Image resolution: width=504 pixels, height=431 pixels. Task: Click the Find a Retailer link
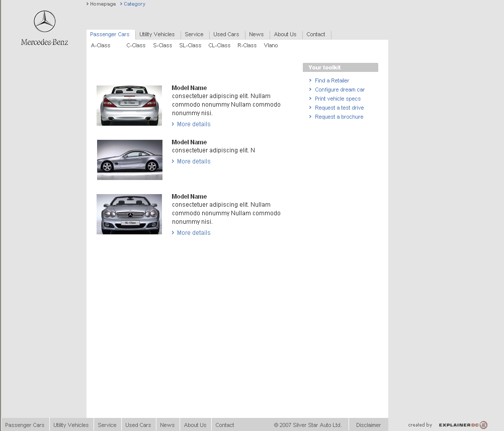(331, 80)
